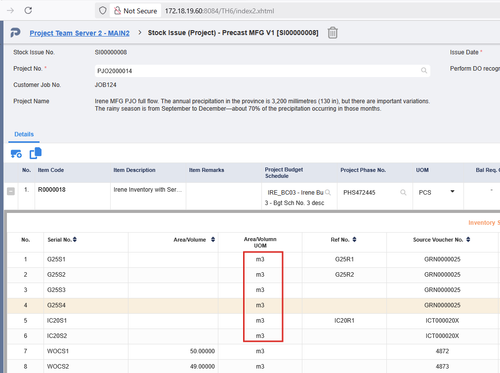500x373 pixels.
Task: Click item code R0000018
Action: 52,190
